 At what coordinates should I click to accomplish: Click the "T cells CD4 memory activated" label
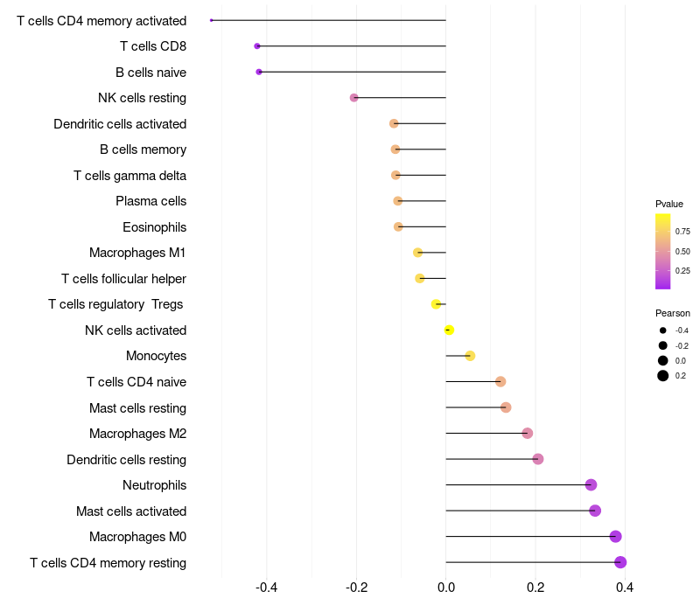point(101,20)
